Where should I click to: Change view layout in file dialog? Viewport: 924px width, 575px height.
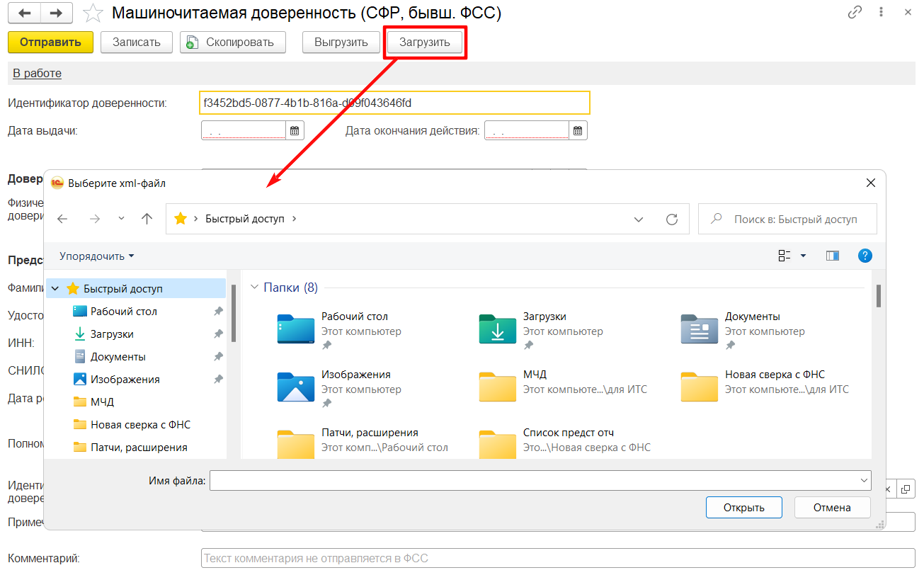point(785,256)
